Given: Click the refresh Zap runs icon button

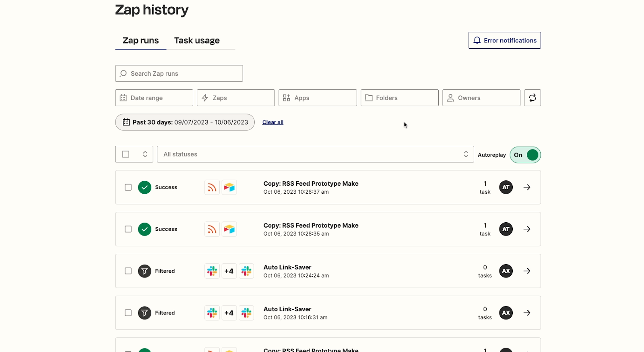Looking at the screenshot, I should pyautogui.click(x=532, y=98).
